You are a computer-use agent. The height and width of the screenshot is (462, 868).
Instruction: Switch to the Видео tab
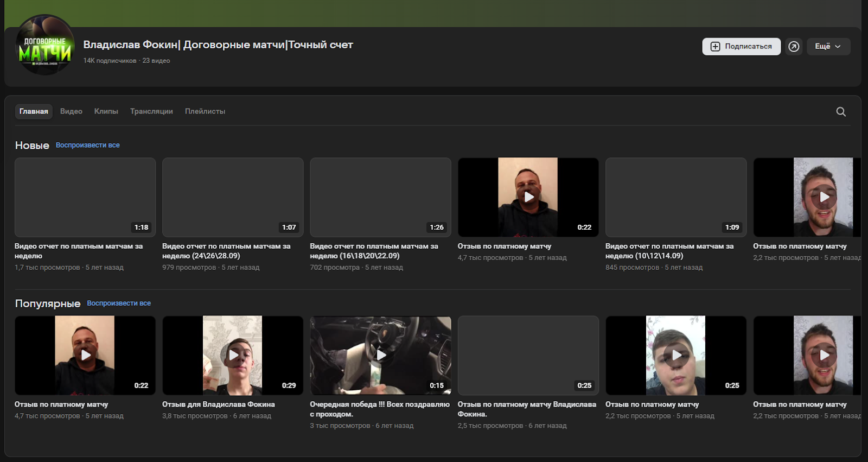(x=71, y=111)
